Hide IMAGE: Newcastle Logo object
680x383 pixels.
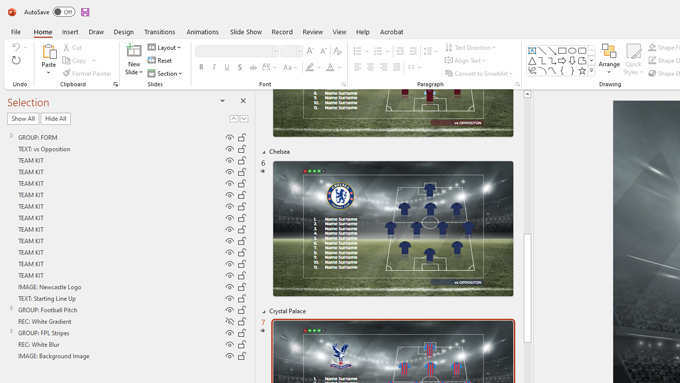click(x=229, y=287)
